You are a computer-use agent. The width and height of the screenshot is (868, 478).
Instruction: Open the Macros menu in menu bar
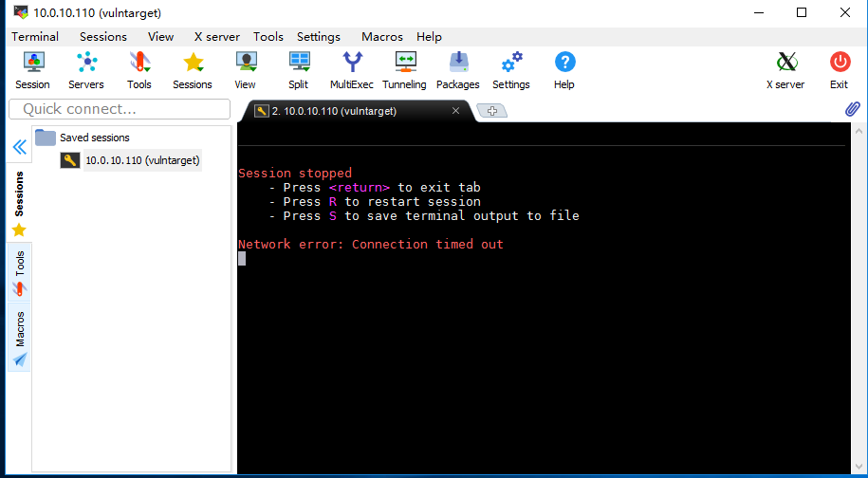coord(382,37)
